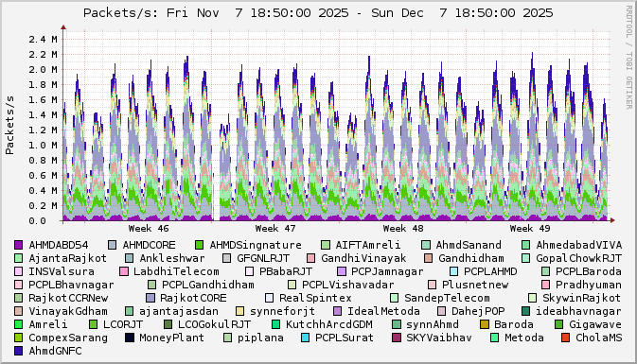Click the AHMDABD54 legend color swatch
The width and height of the screenshot is (637, 364).
(18, 245)
